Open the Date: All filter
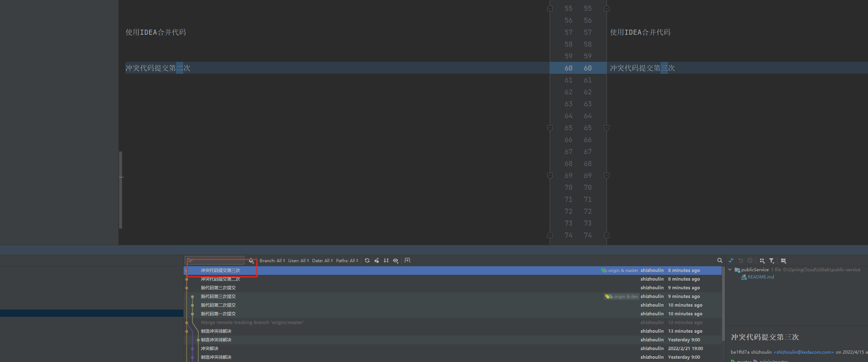The image size is (868, 362). click(322, 260)
